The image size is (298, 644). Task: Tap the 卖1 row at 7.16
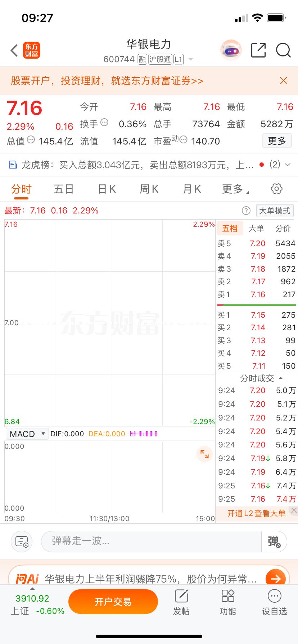click(x=256, y=294)
